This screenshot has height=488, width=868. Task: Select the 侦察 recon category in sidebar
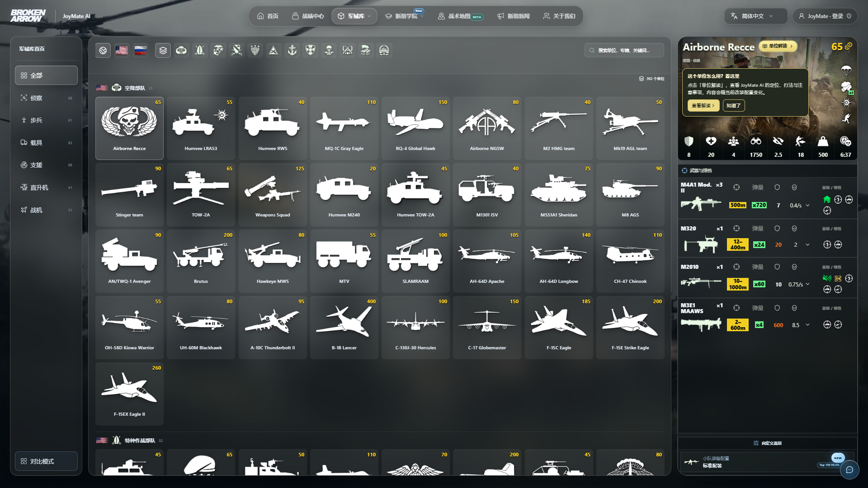[x=46, y=98]
